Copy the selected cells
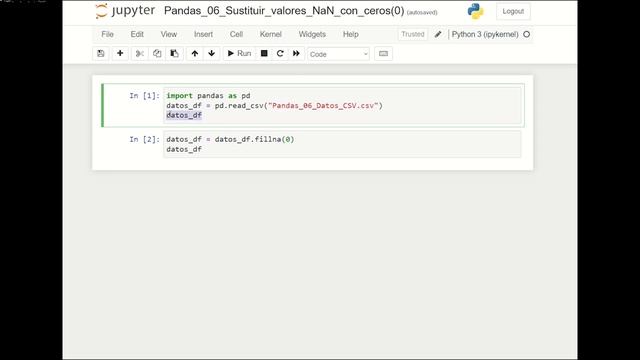Viewport: 640px width, 360px height. (157, 53)
